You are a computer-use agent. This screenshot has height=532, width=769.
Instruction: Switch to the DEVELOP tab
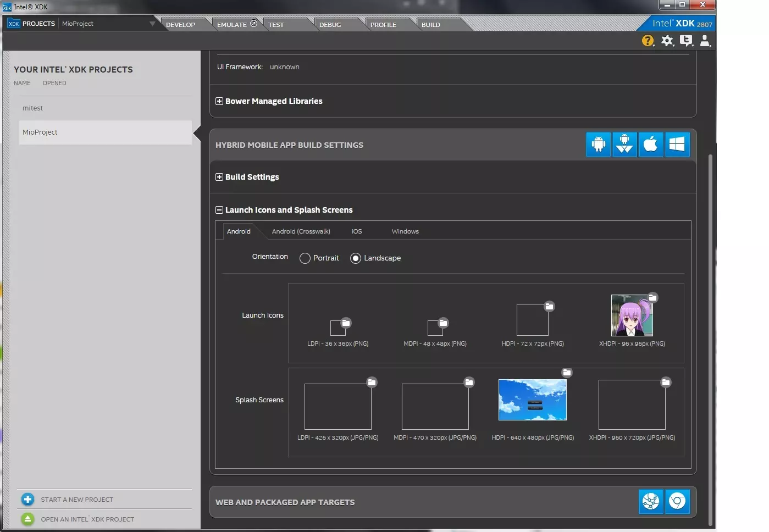click(180, 25)
